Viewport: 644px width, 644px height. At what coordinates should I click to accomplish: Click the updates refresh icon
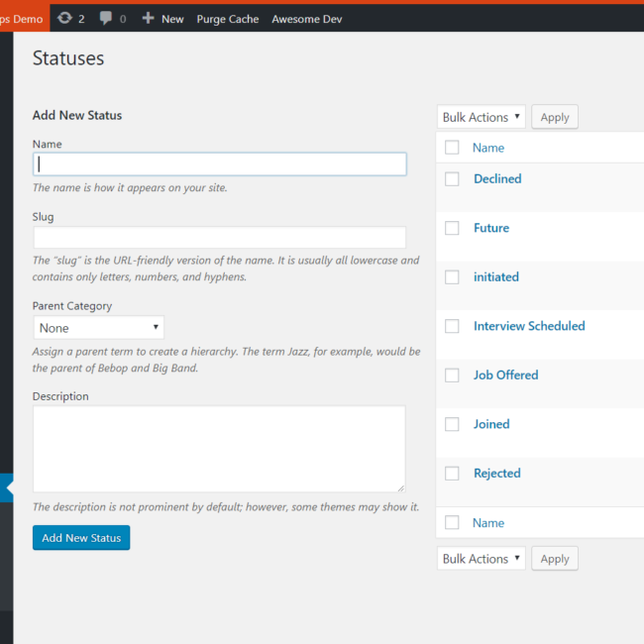pyautogui.click(x=64, y=18)
